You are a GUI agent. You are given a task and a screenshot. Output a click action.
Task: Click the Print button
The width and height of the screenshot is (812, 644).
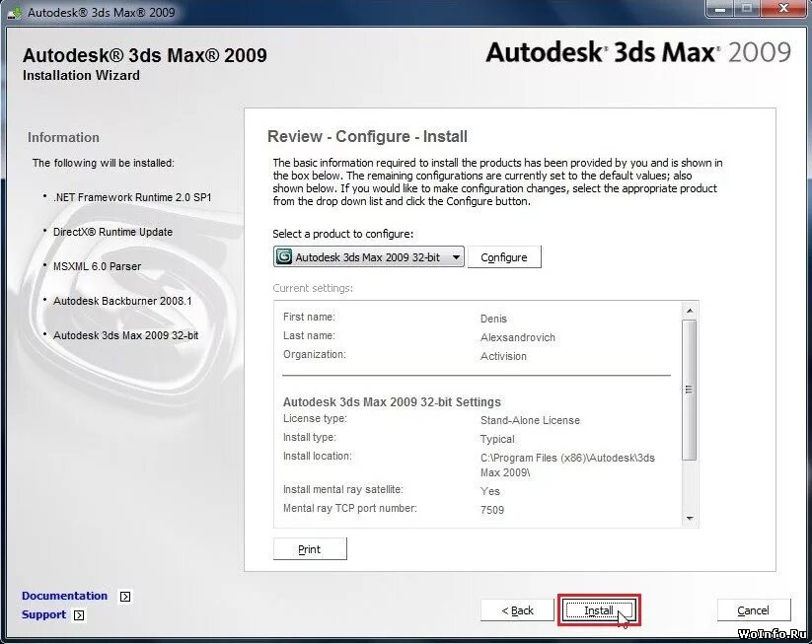pyautogui.click(x=309, y=548)
